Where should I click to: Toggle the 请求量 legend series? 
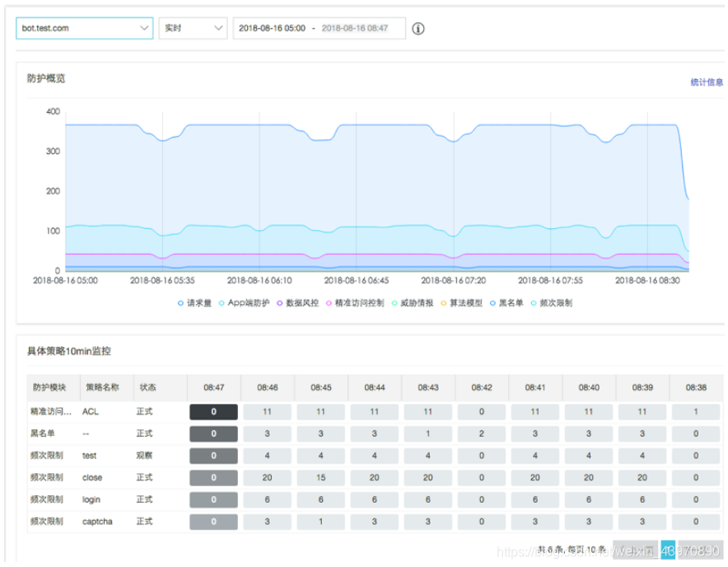click(194, 303)
